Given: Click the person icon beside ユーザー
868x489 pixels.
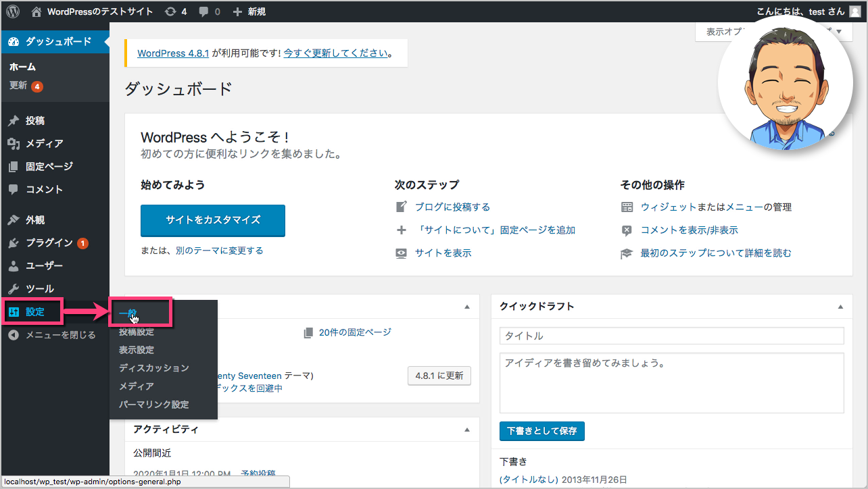Looking at the screenshot, I should tap(14, 266).
